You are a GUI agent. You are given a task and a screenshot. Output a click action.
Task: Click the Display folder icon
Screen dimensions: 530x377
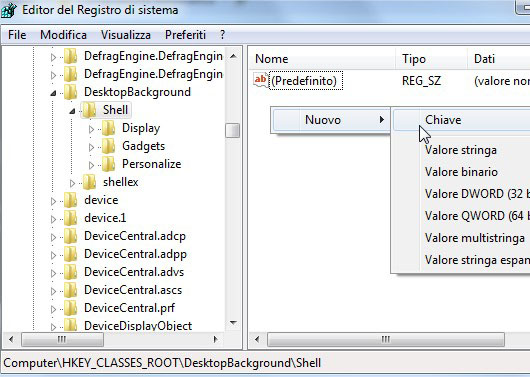click(109, 128)
